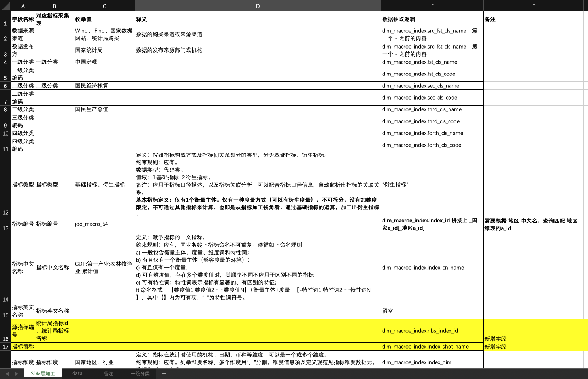Select cell dim_macroe_index.forth_cls_name
Screen dimensions: 588x379
[432, 133]
